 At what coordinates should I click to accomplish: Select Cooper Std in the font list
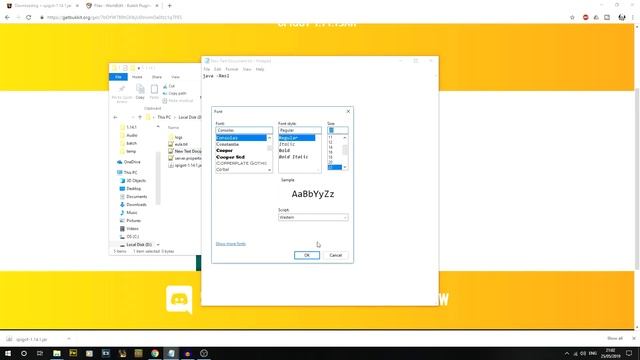pyautogui.click(x=230, y=157)
